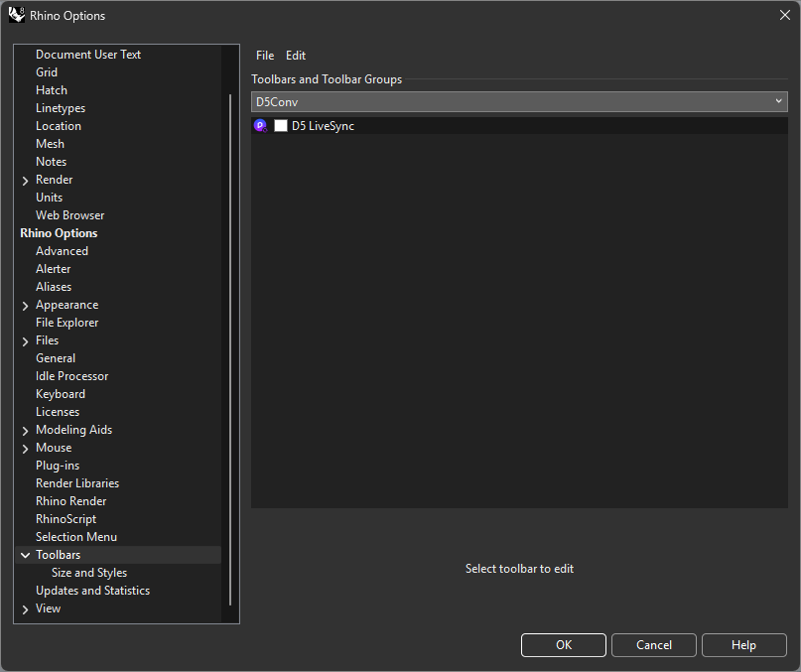Open the File menu
This screenshot has height=672, width=801.
click(x=265, y=56)
